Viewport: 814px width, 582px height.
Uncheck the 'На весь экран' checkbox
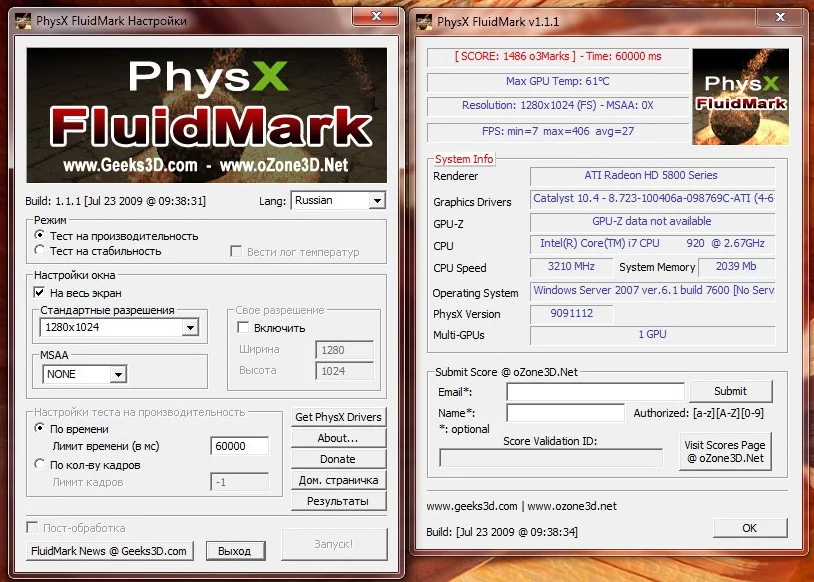pos(39,292)
